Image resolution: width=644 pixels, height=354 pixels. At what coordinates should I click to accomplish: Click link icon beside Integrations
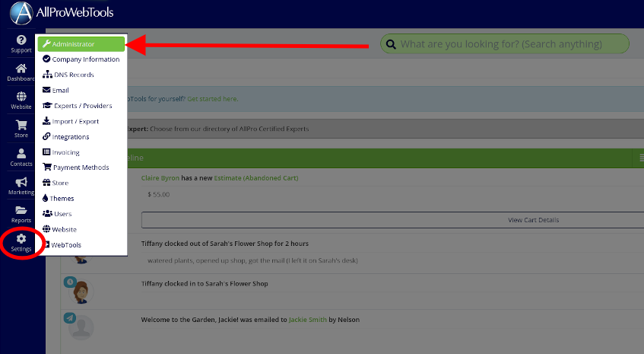46,136
